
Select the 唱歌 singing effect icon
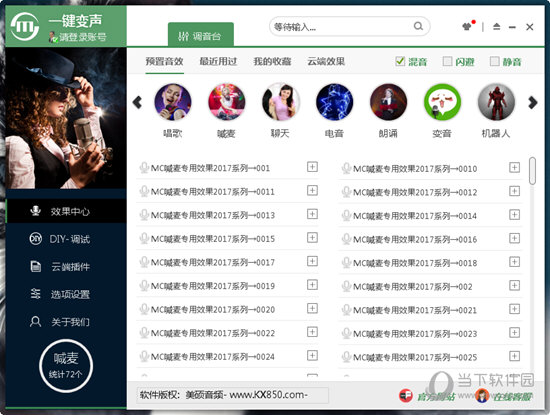[173, 102]
